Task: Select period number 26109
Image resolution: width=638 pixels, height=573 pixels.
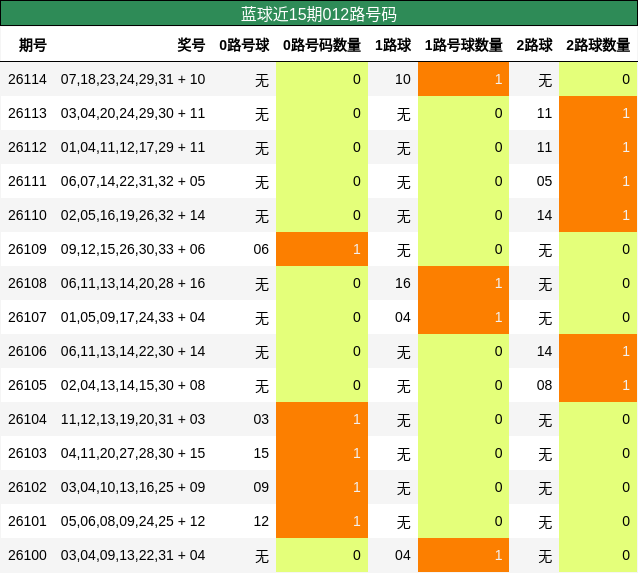Action: point(27,249)
